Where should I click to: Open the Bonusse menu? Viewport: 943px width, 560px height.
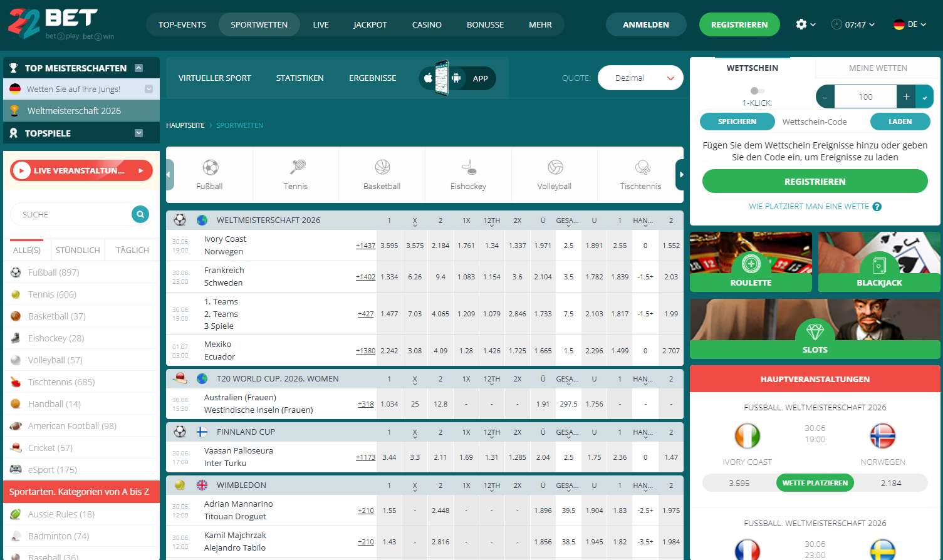pos(485,25)
